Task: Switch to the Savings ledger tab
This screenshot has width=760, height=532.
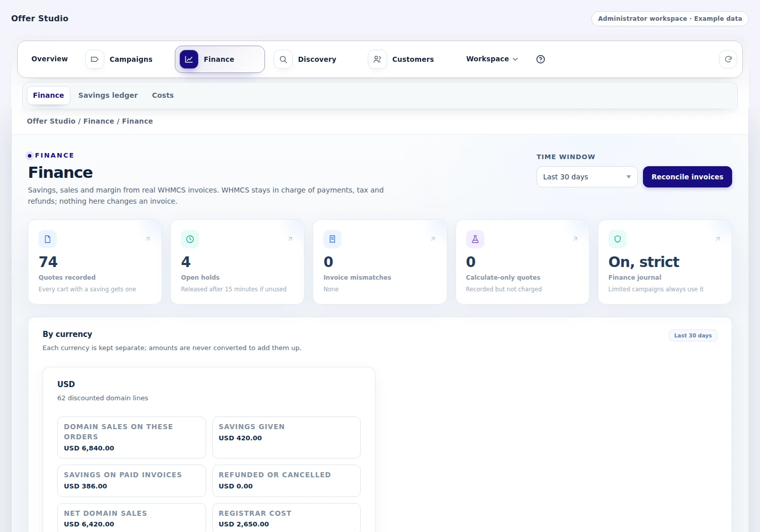Action: [x=108, y=95]
